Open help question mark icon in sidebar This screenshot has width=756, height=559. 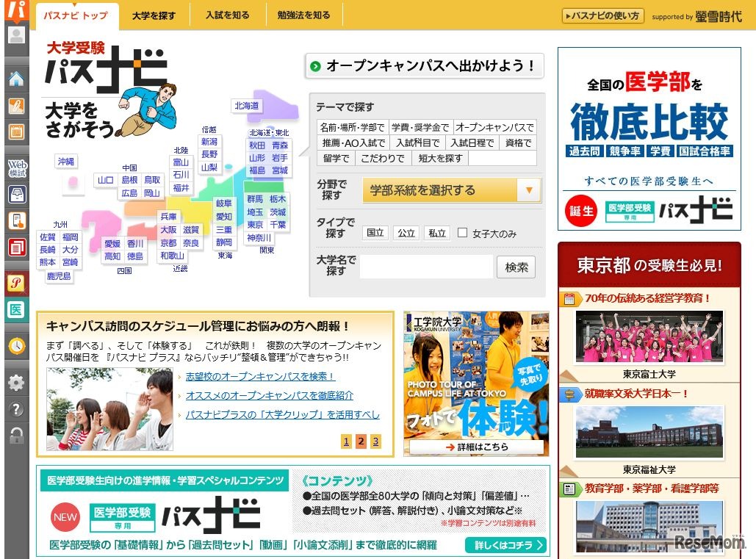tap(17, 409)
